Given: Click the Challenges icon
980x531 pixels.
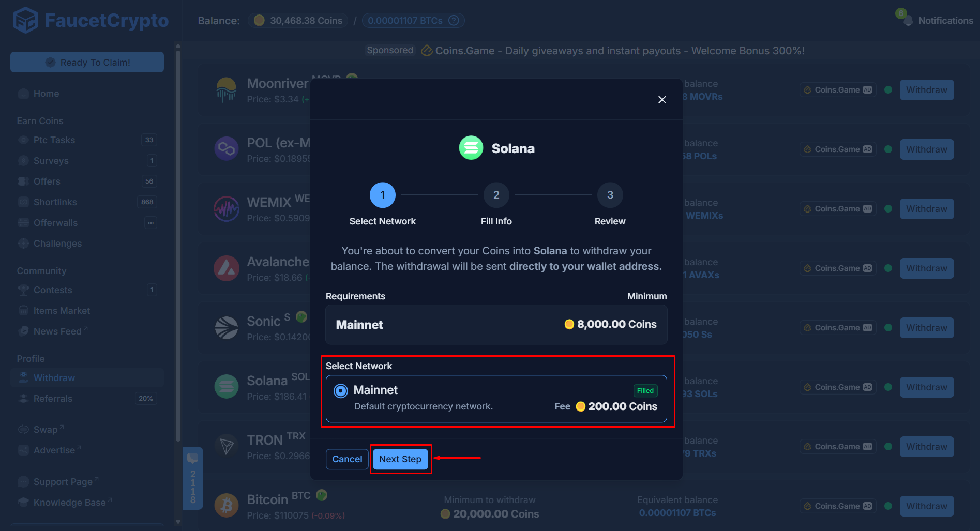Looking at the screenshot, I should pos(23,243).
